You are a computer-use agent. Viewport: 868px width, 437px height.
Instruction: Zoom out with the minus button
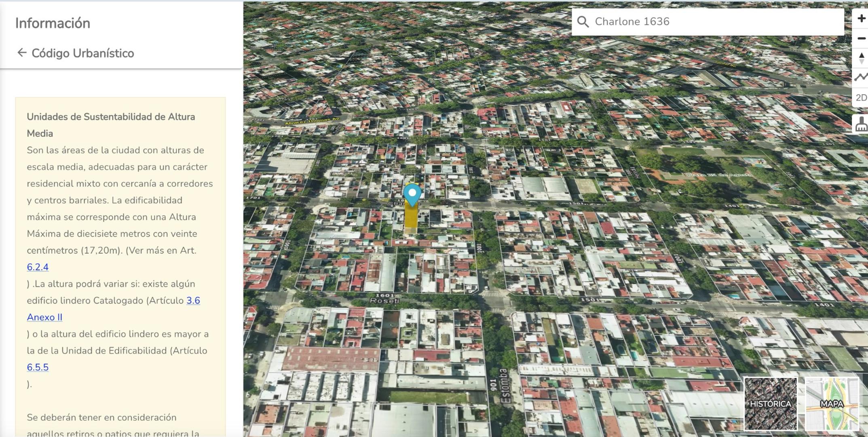861,38
